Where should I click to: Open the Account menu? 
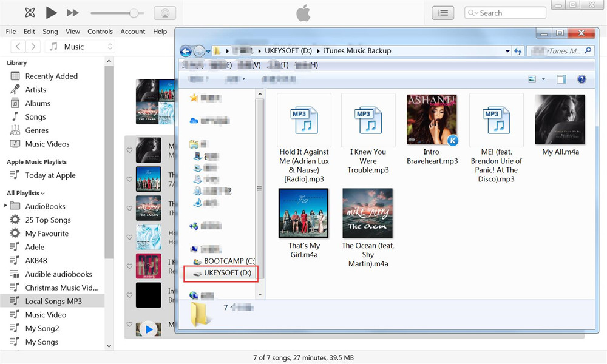click(133, 32)
